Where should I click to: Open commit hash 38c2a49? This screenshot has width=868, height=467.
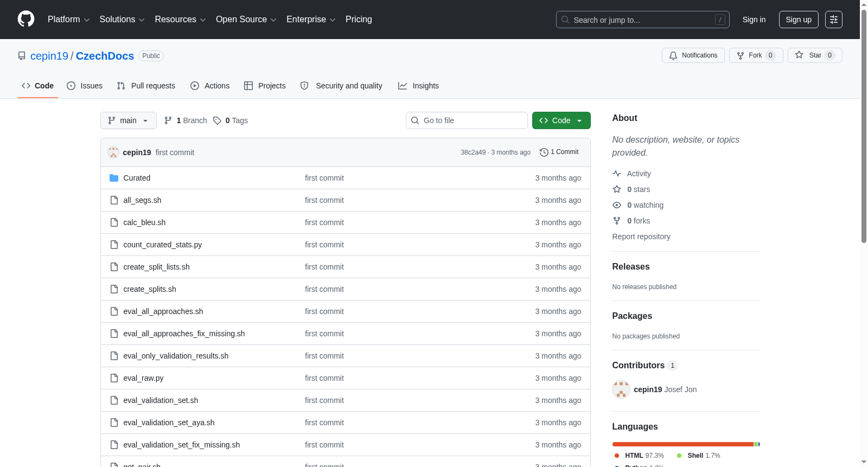coord(473,152)
